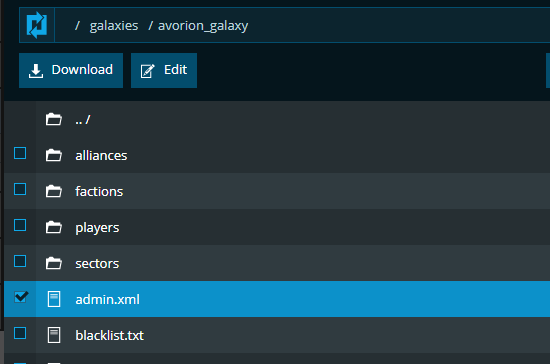Click the Edit button
The width and height of the screenshot is (550, 364).
click(164, 70)
